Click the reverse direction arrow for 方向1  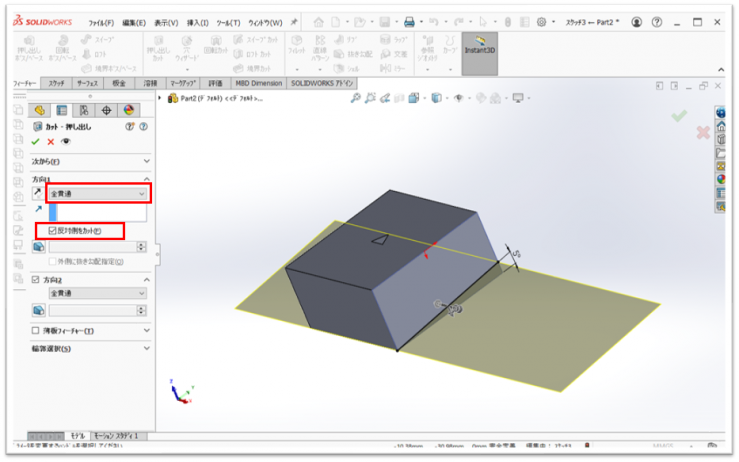pos(38,193)
